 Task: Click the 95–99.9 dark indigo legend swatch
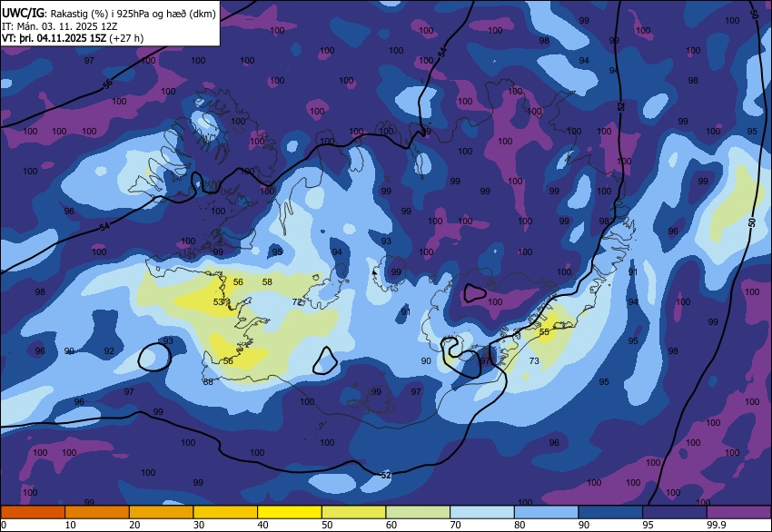(675, 512)
